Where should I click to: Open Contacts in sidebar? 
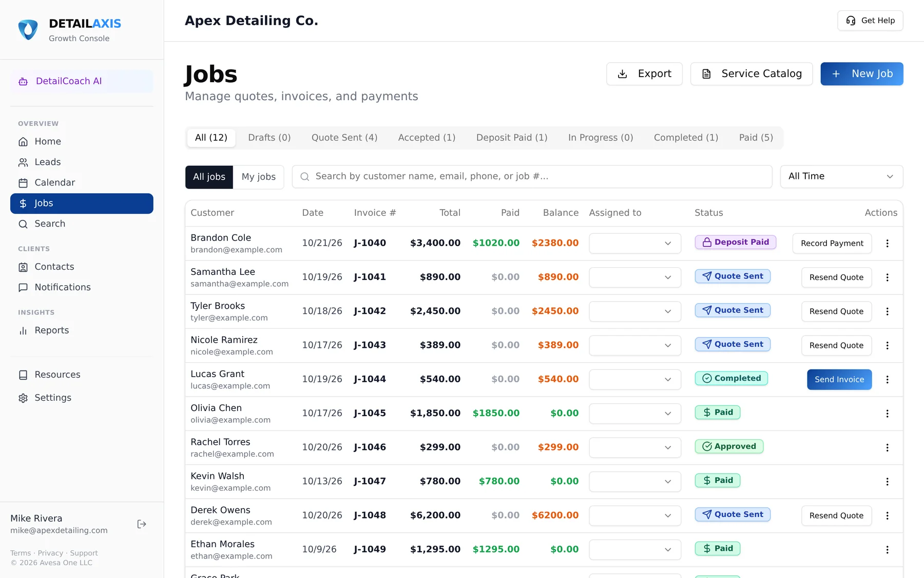click(82, 267)
